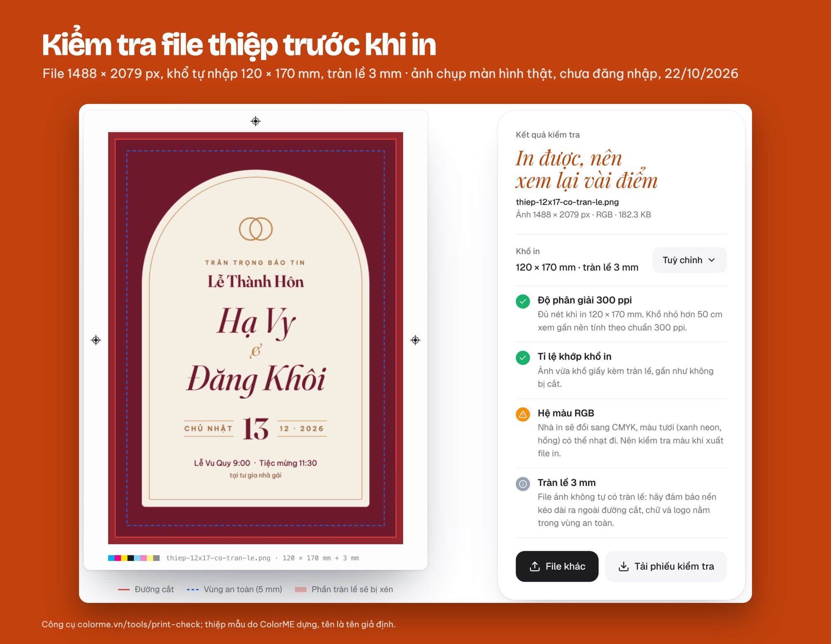This screenshot has width=831, height=644.
Task: Click the Tỉ lệ khớp khổ in heading
Action: click(575, 356)
